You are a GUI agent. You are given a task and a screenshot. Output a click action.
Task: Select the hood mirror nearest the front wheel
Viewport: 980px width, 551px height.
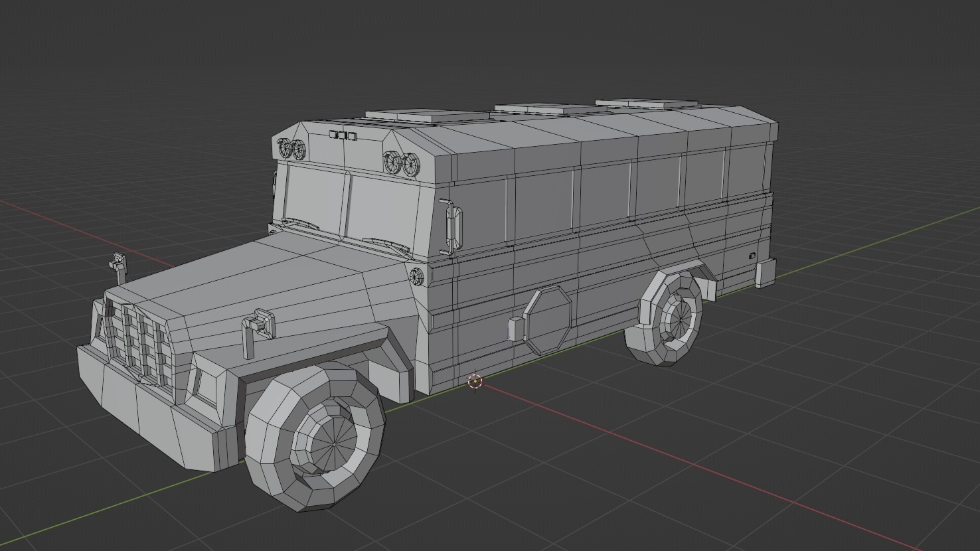(x=258, y=333)
